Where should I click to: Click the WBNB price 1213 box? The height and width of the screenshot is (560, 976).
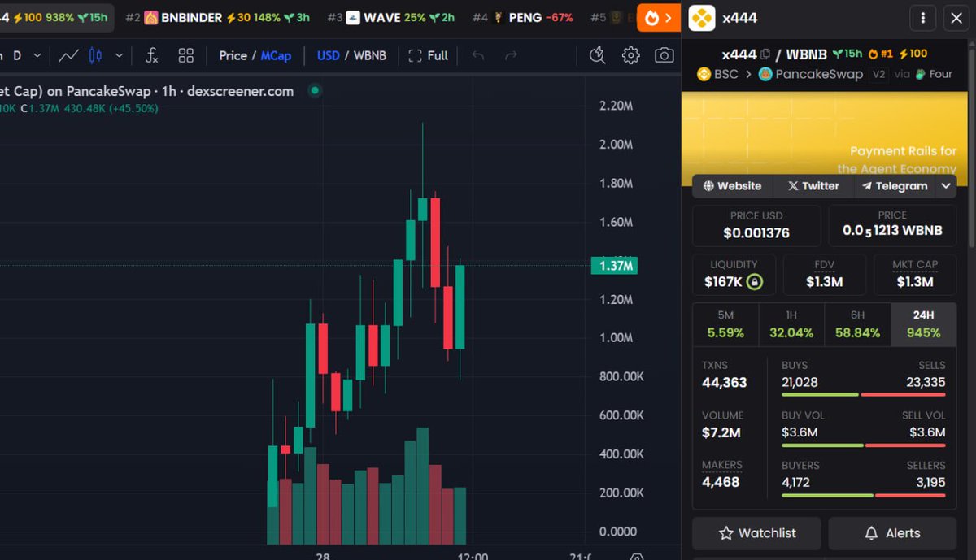click(892, 225)
